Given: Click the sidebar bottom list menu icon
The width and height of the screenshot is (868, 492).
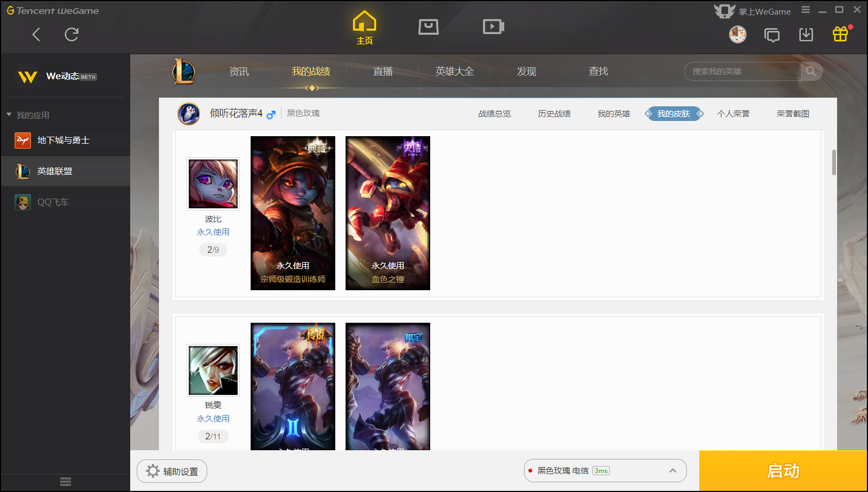Looking at the screenshot, I should tap(66, 482).
